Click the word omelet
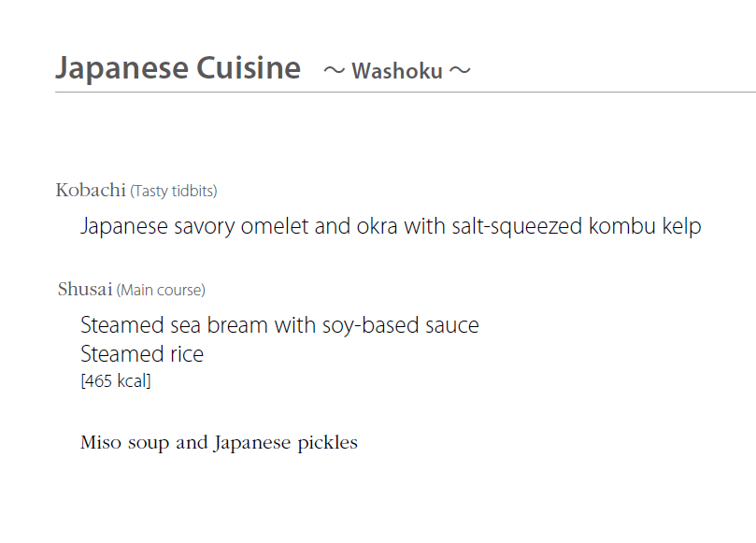The height and width of the screenshot is (543, 756). [275, 227]
